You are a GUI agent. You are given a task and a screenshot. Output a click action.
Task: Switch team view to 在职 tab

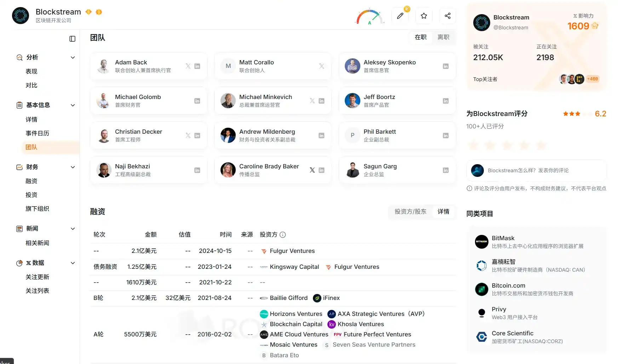coord(421,37)
